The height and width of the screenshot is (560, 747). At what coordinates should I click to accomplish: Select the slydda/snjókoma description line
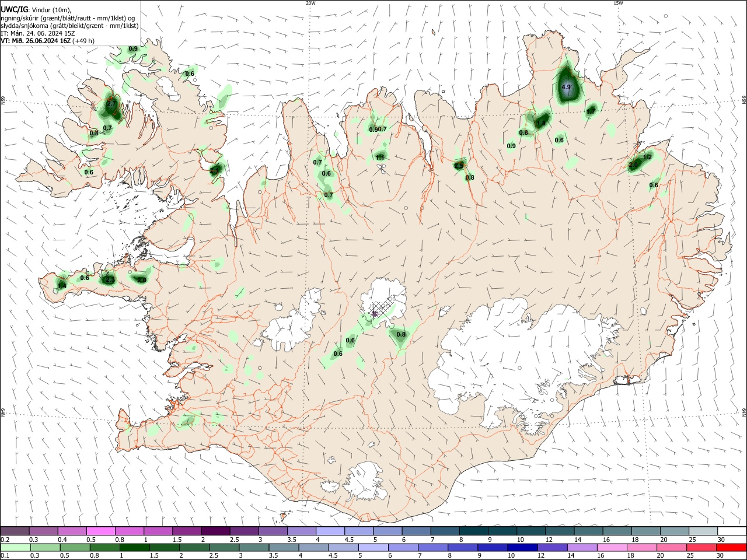(70, 26)
